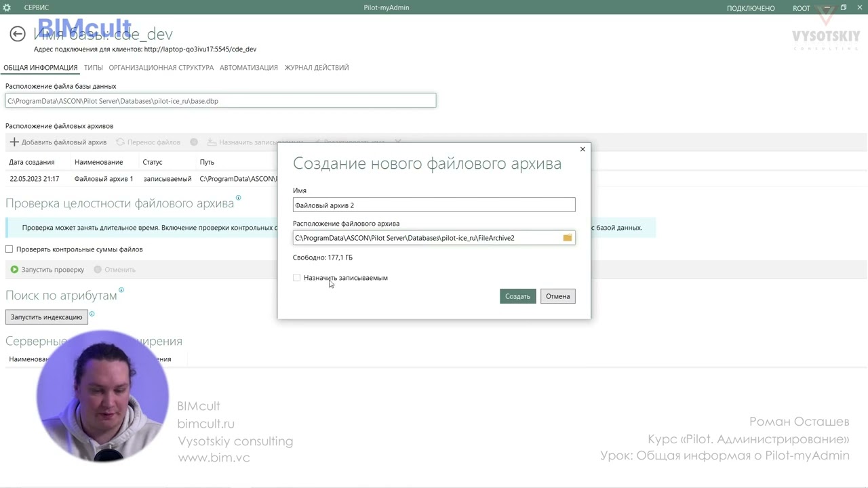Click 'Статус' column header
The height and width of the screenshot is (488, 868).
click(x=153, y=163)
